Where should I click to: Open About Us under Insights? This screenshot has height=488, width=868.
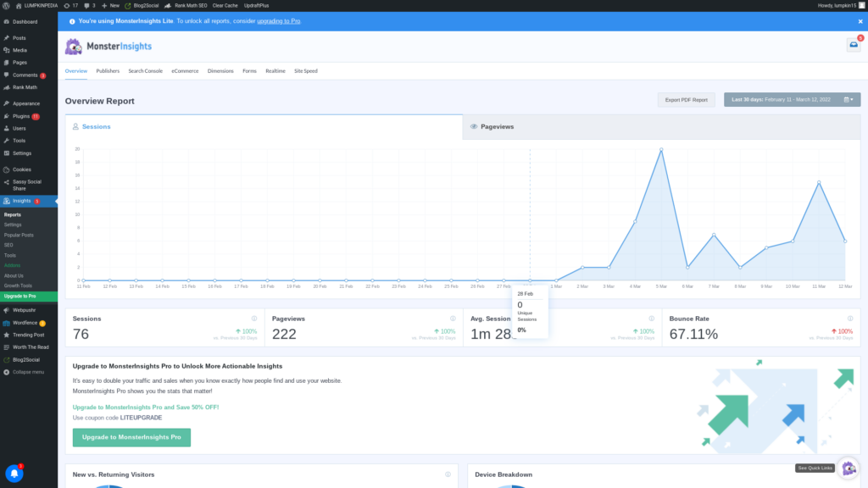coord(14,275)
